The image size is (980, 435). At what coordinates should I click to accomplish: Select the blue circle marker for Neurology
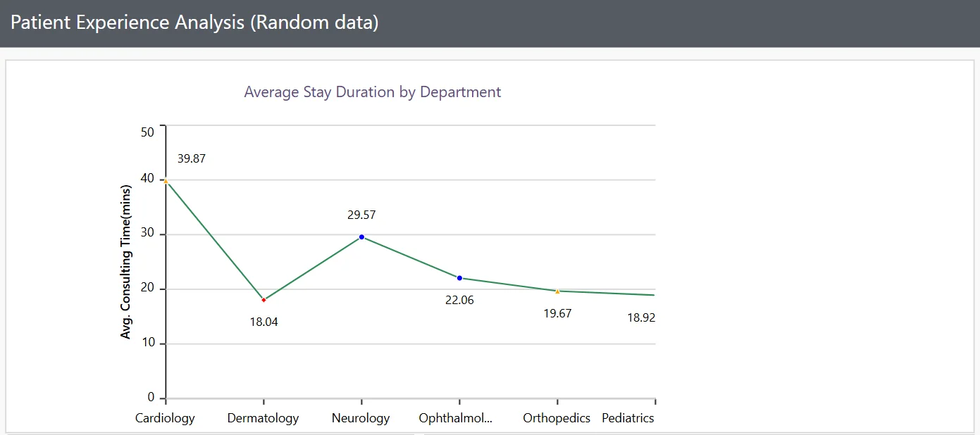coord(361,237)
